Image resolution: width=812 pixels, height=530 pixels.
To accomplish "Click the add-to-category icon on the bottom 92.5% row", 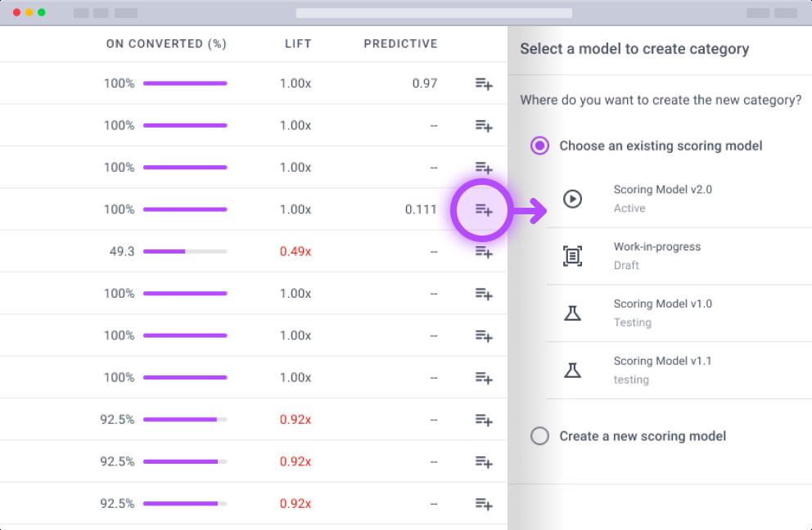I will click(484, 505).
